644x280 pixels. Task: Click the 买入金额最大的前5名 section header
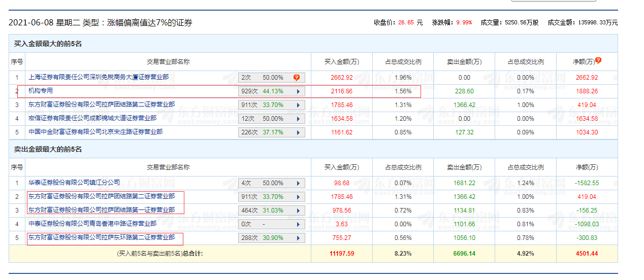click(x=48, y=44)
